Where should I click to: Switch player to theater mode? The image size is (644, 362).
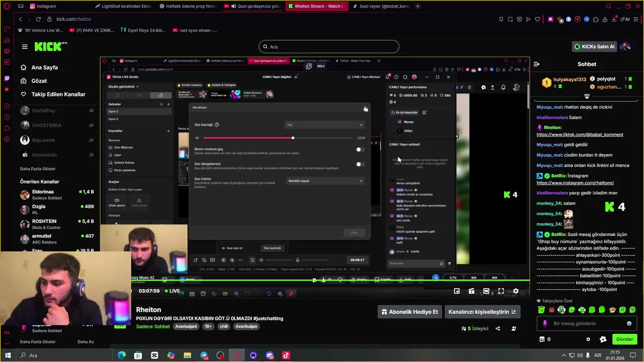(486, 291)
